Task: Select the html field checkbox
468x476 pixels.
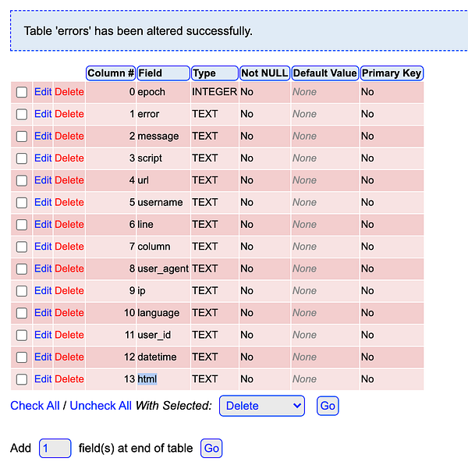Action: point(22,379)
